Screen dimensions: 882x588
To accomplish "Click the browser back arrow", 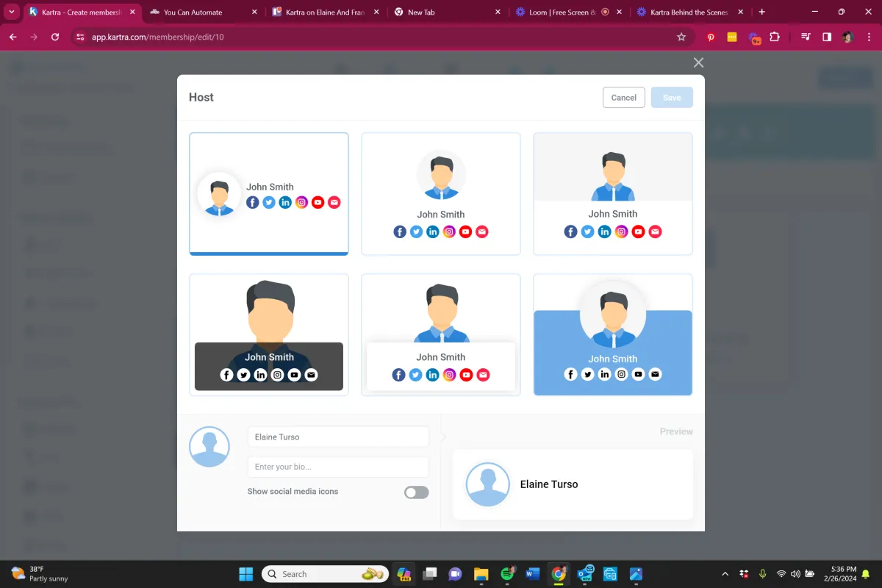I will [x=13, y=37].
